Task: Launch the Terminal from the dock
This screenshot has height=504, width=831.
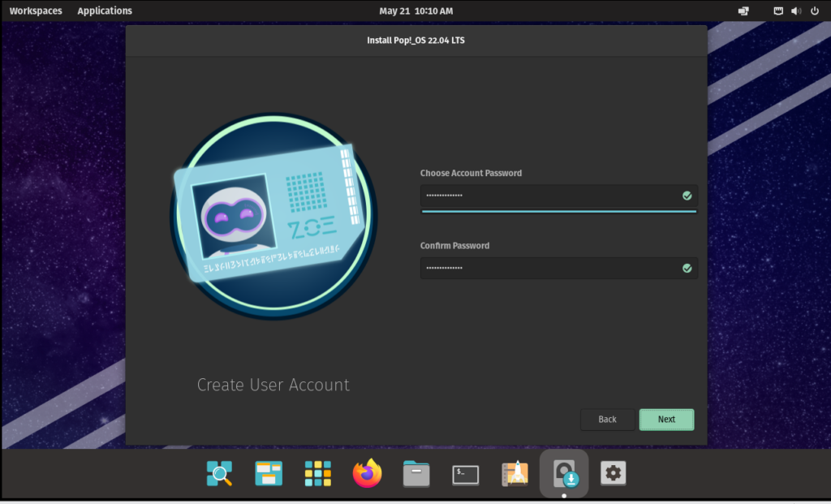Action: pos(465,474)
